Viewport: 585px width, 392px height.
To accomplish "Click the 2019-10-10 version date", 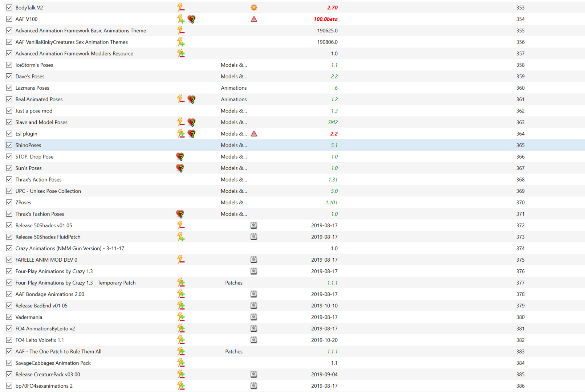I will click(x=324, y=306).
